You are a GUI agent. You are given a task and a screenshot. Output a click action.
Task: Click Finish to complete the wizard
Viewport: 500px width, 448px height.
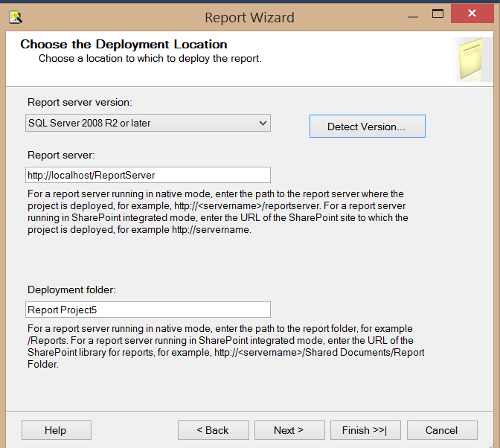tap(365, 430)
